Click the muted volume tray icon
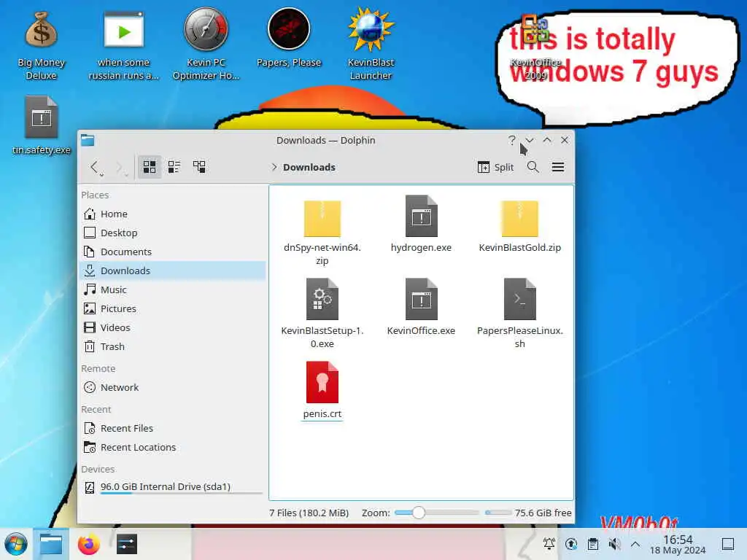Viewport: 747px width, 560px height. pos(614,544)
